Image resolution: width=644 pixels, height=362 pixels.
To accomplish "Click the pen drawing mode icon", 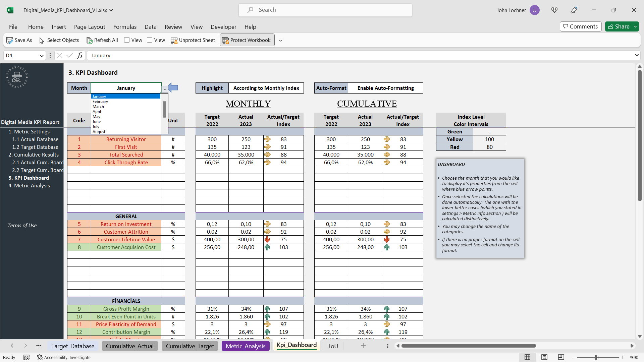I will [x=574, y=10].
